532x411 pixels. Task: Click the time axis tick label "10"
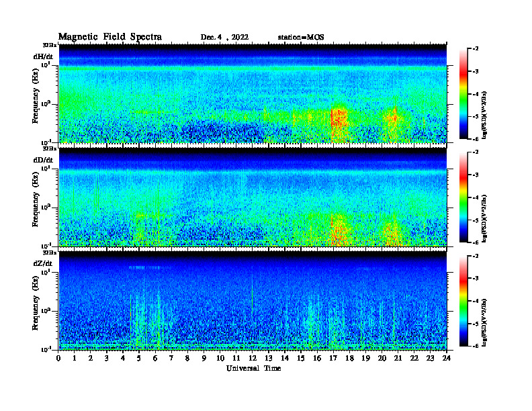point(220,359)
